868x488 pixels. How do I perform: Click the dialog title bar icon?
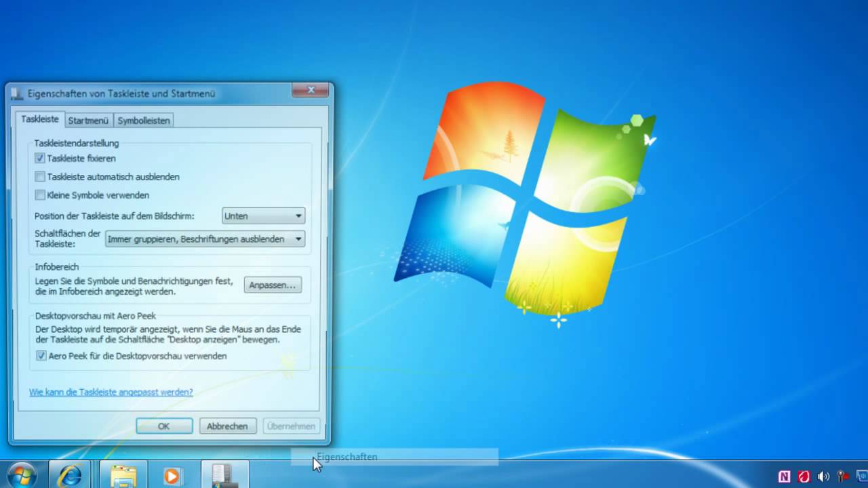17,94
